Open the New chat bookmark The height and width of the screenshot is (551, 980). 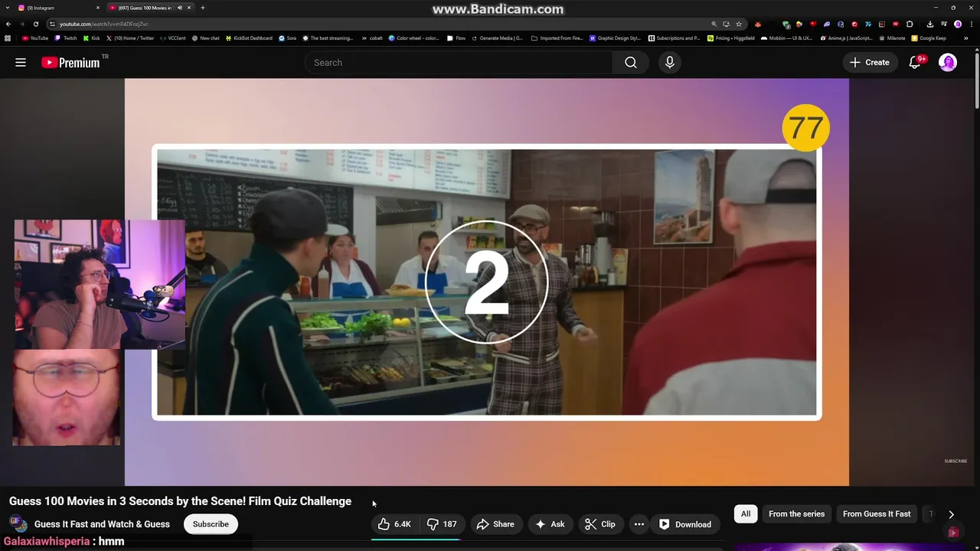(205, 38)
